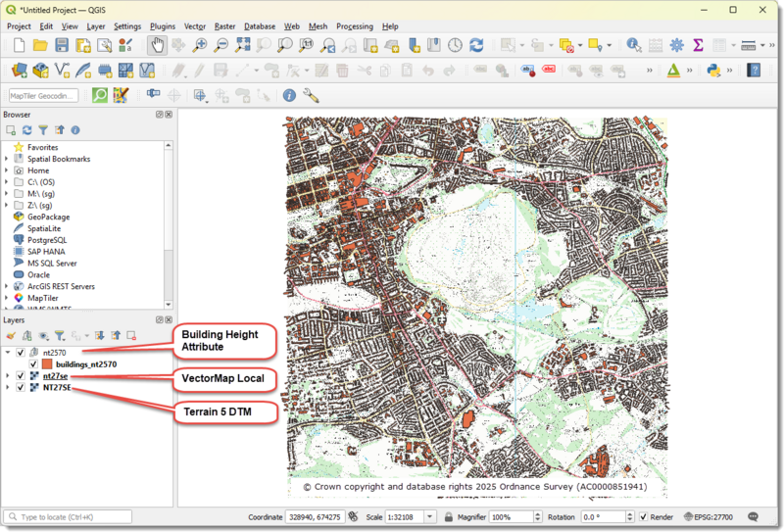This screenshot has width=784, height=532.
Task: Open the Processing menu
Action: tap(355, 26)
